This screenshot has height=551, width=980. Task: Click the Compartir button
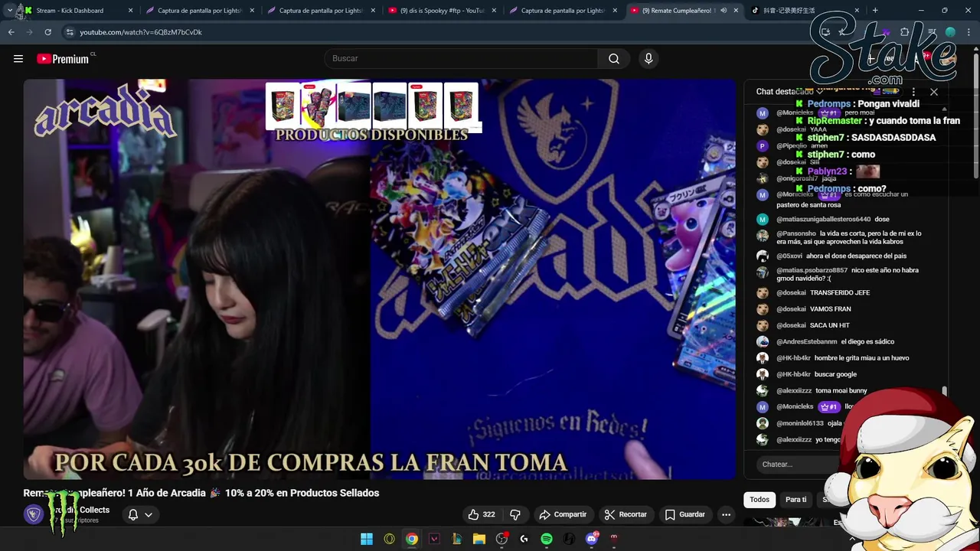pos(563,514)
